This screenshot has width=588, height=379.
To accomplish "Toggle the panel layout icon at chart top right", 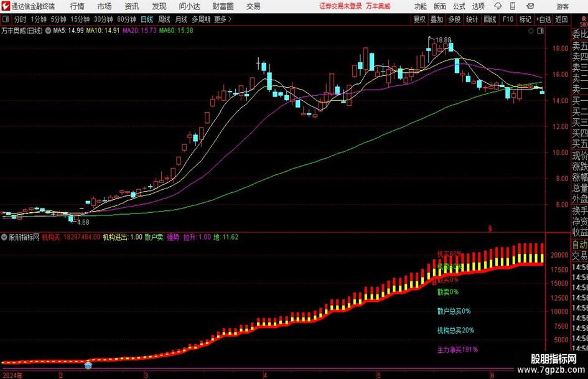I will tap(540, 31).
